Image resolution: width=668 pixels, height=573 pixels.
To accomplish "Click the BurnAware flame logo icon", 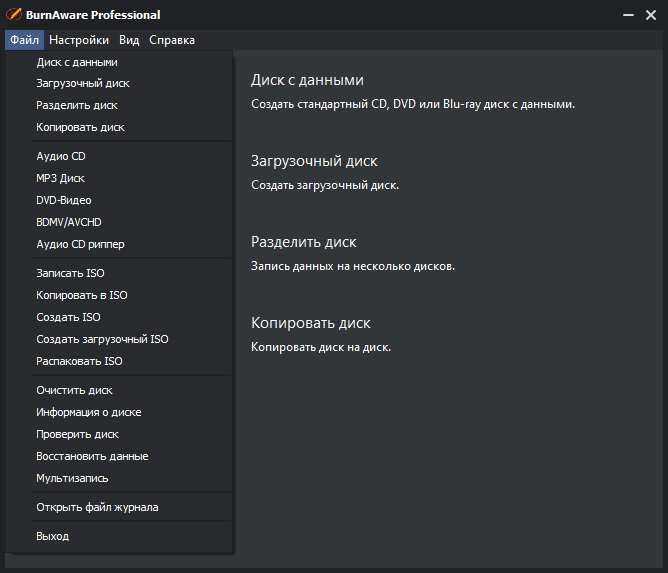I will 13,15.
